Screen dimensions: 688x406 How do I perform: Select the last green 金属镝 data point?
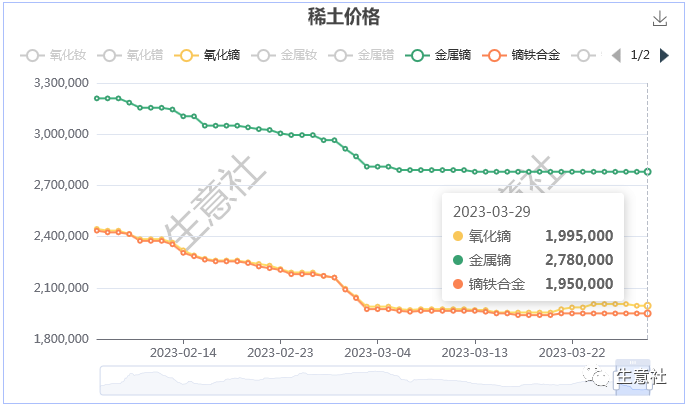click(648, 172)
